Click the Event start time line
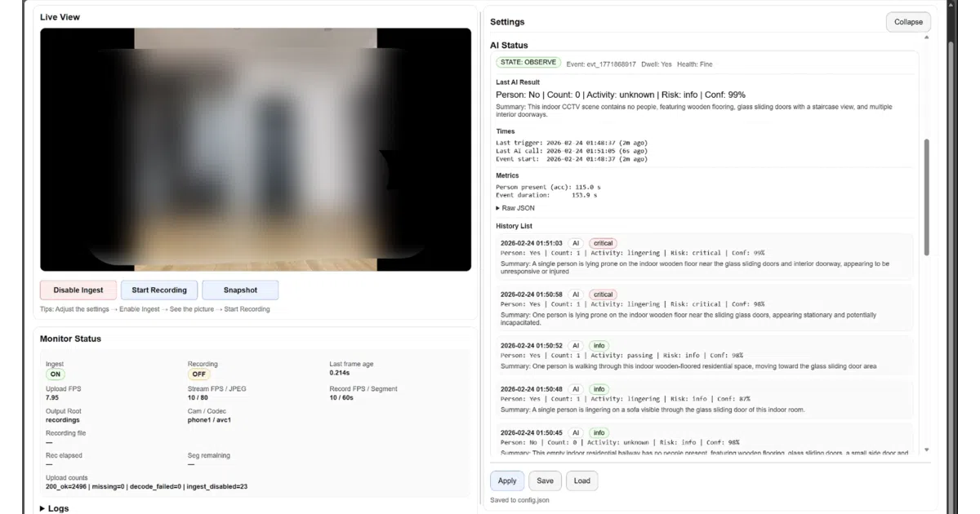980x514 pixels. [572, 159]
